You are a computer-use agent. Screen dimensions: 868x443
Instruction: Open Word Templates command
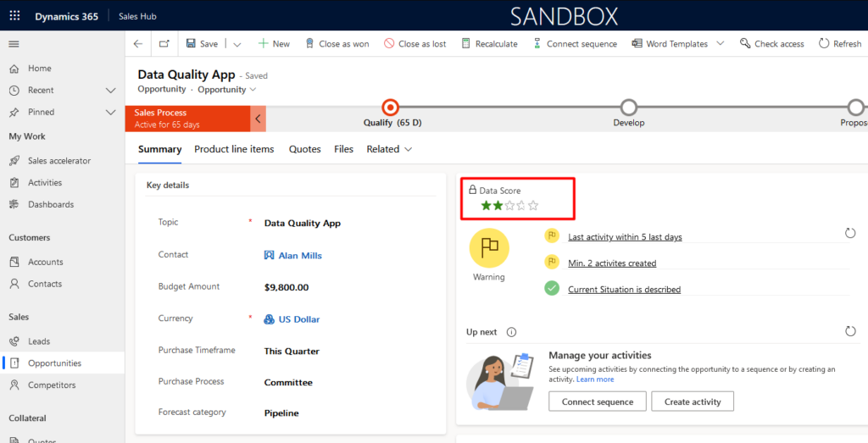pos(670,44)
